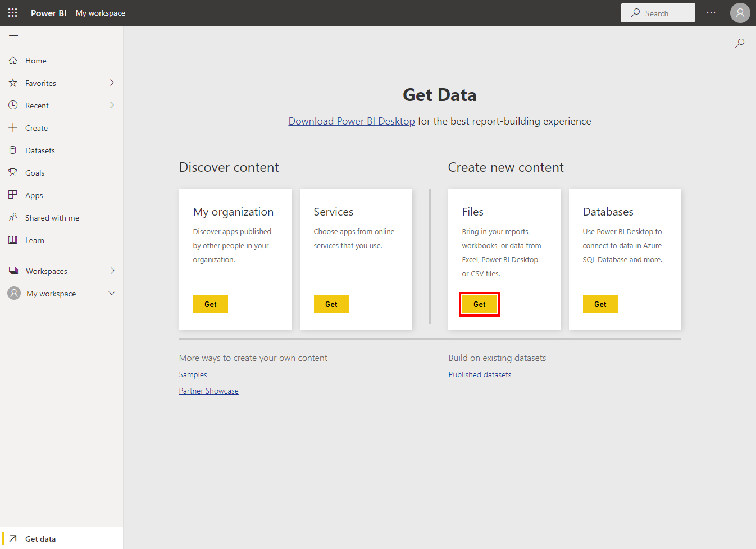The image size is (756, 549).
Task: Open the Workspaces flyout chevron
Action: tap(112, 271)
